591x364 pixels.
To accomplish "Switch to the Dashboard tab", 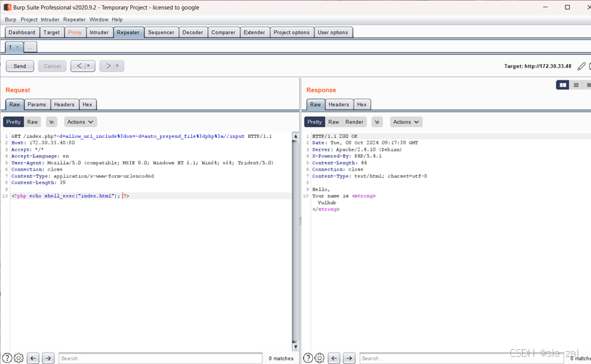I will coord(22,33).
